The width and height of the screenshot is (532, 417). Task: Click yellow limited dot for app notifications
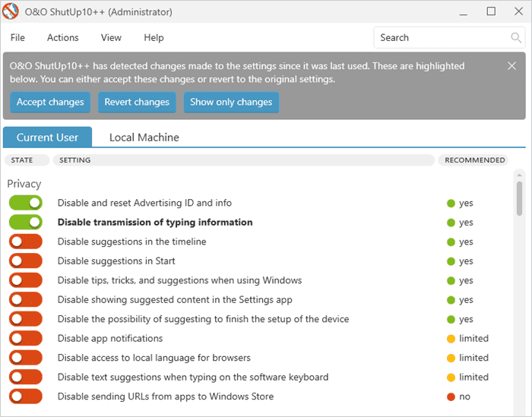click(x=451, y=339)
